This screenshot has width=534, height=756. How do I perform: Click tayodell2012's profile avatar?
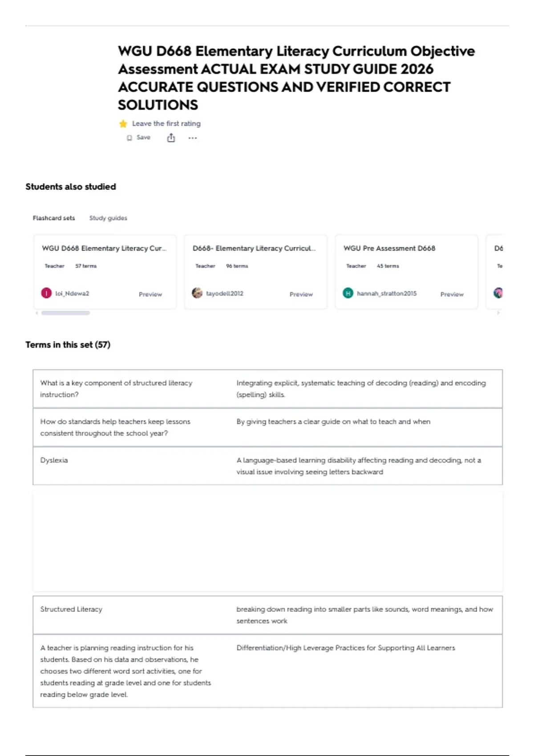[x=197, y=293]
